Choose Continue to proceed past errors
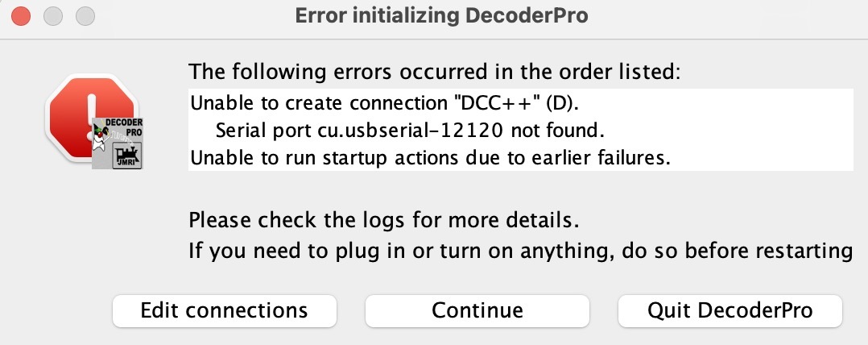Viewport: 868px width, 345px height. [477, 310]
